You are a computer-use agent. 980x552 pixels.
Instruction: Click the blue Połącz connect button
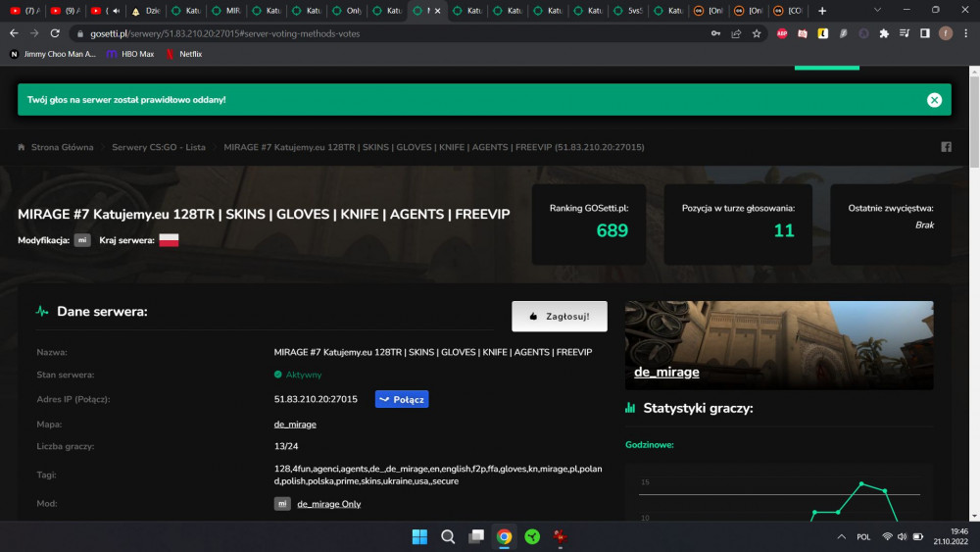click(x=402, y=399)
